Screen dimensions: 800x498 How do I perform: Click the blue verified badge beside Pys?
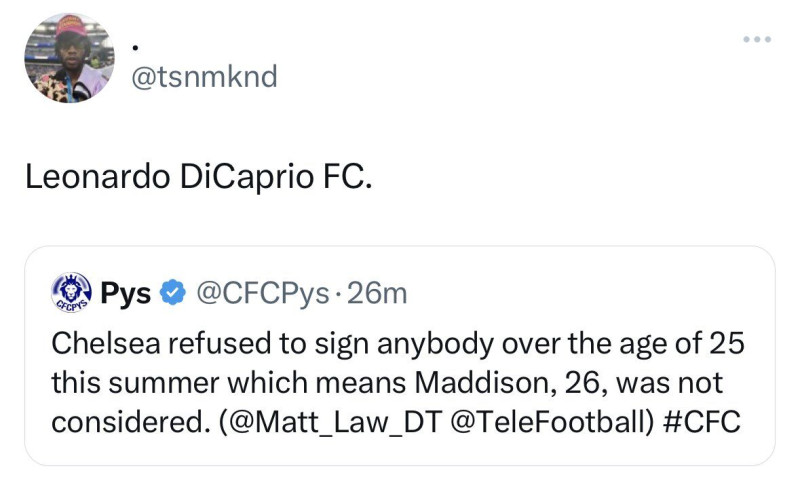point(172,292)
